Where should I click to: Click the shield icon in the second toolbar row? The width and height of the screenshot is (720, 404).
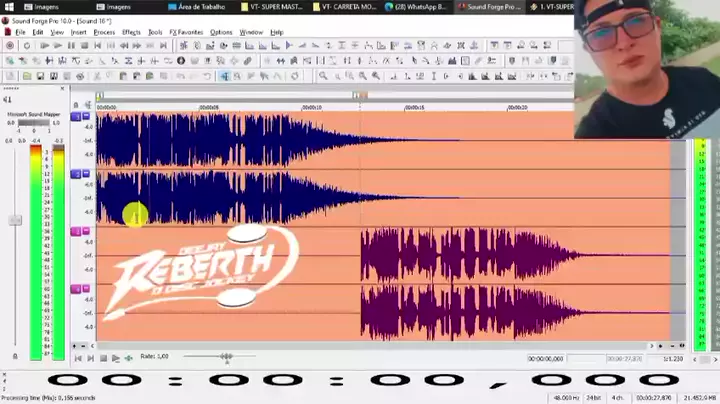click(x=512, y=61)
